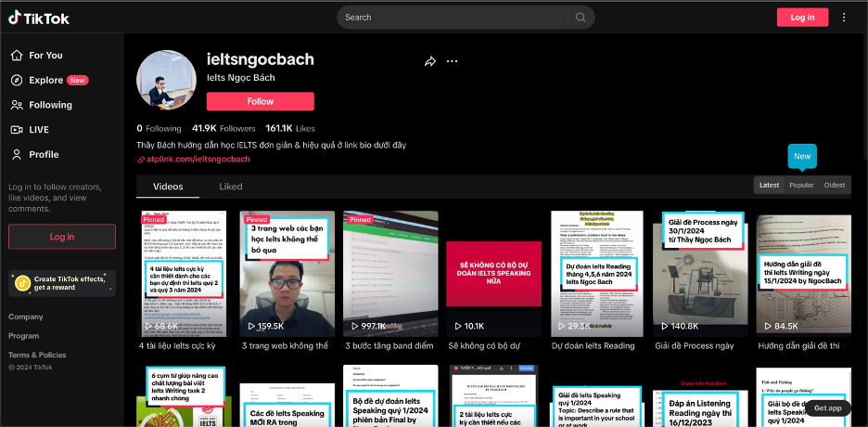Switch to the Videos tab
Image resolution: width=868 pixels, height=427 pixels.
point(168,187)
